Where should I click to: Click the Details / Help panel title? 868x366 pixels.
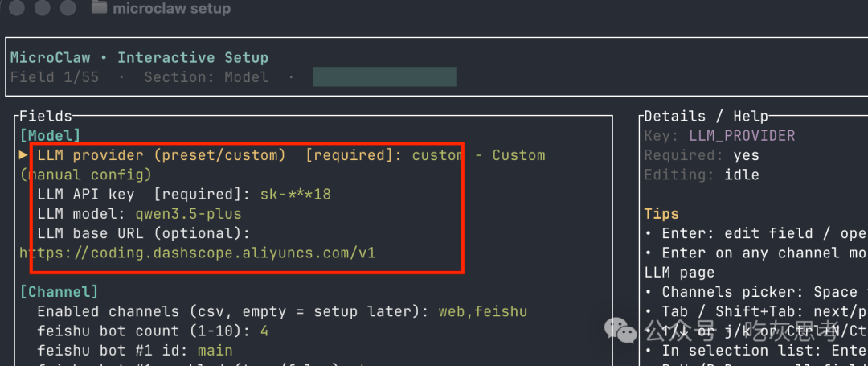pos(706,117)
